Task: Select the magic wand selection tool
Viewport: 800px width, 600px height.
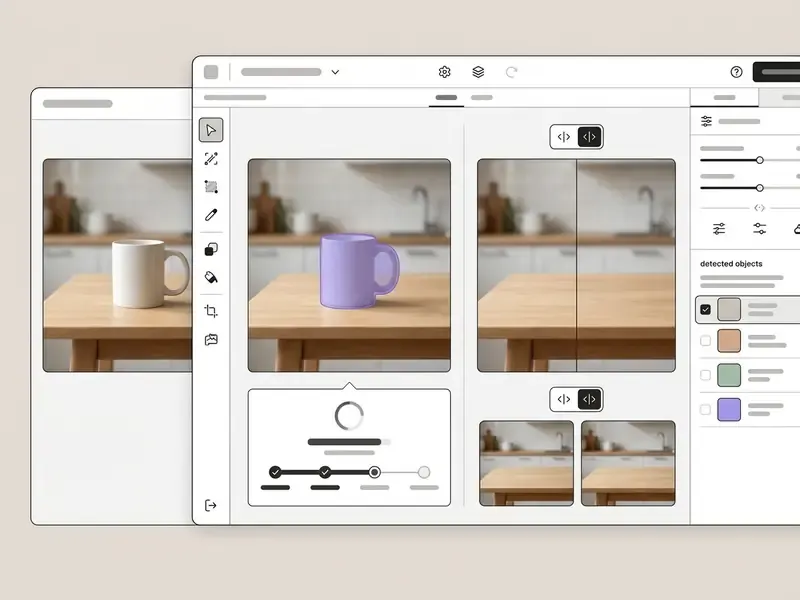Action: click(211, 159)
